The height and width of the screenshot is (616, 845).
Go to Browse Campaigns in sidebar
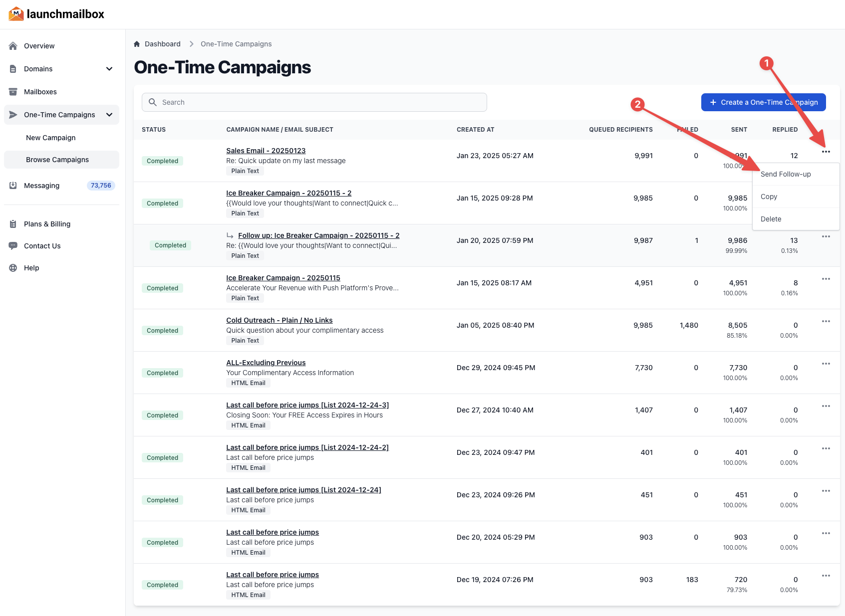(x=57, y=160)
